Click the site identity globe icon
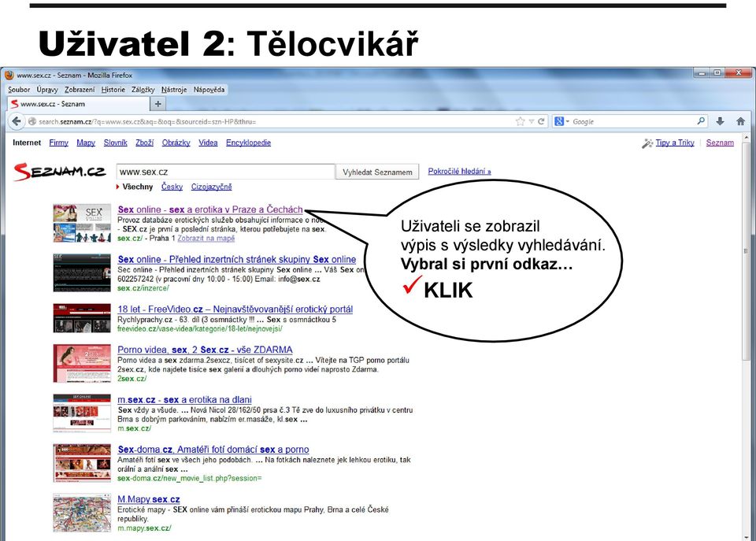 point(31,121)
